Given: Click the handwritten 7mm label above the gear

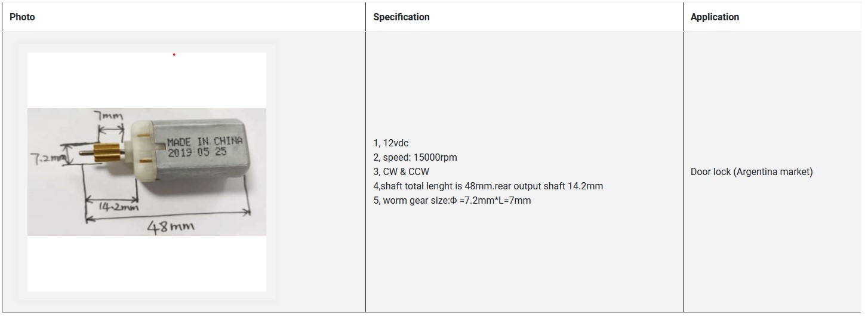Looking at the screenshot, I should point(109,116).
